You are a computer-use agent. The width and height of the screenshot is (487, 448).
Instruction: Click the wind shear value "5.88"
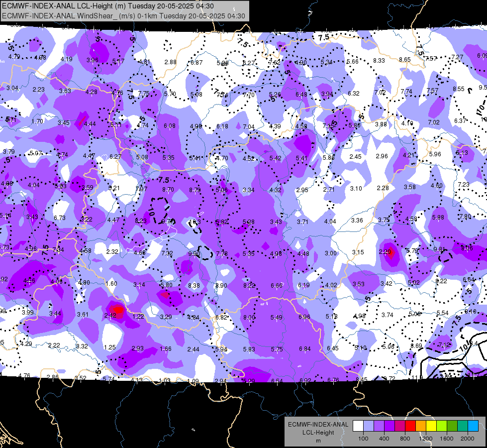point(438,218)
